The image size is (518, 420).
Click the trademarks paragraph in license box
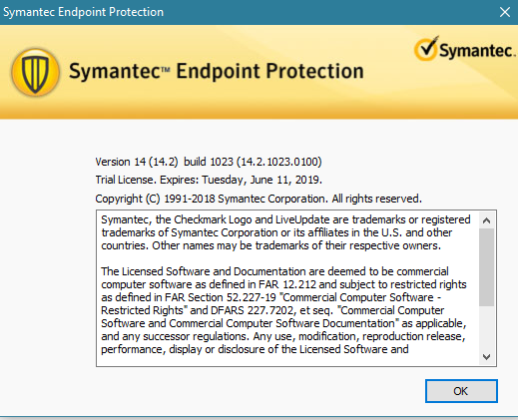[x=285, y=232]
